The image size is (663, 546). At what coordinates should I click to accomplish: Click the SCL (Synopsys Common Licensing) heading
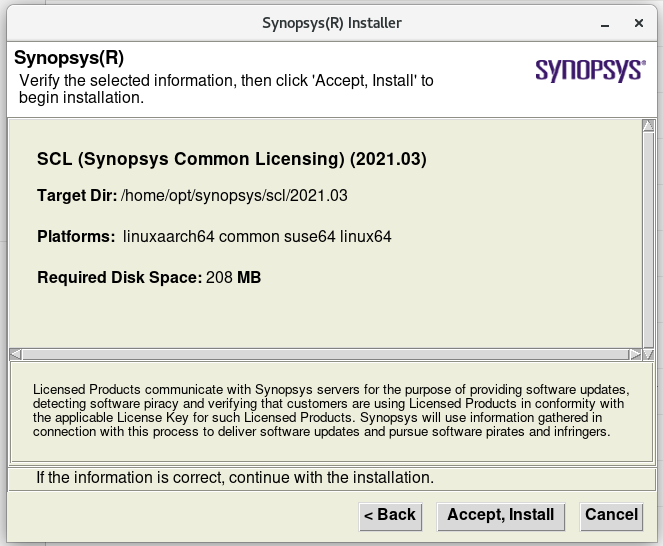[x=232, y=159]
